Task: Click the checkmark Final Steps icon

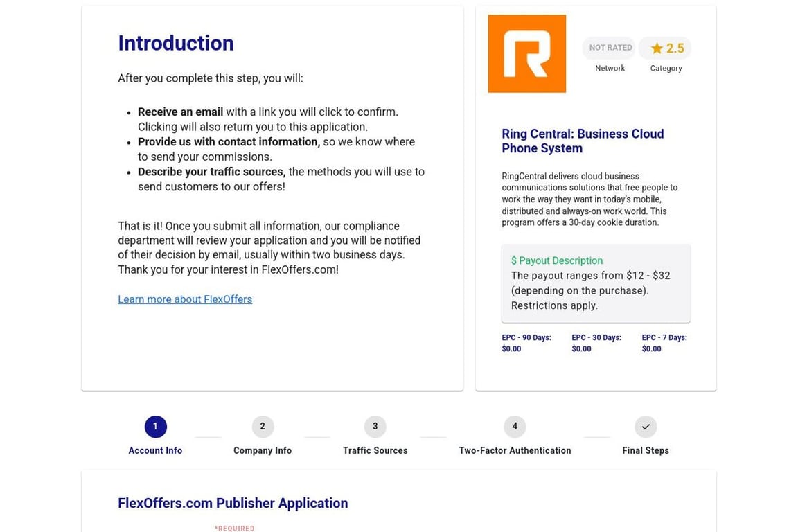Action: (646, 427)
